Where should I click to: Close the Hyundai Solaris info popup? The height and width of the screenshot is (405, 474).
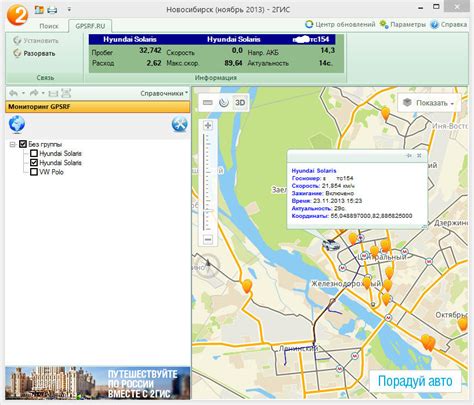419,156
